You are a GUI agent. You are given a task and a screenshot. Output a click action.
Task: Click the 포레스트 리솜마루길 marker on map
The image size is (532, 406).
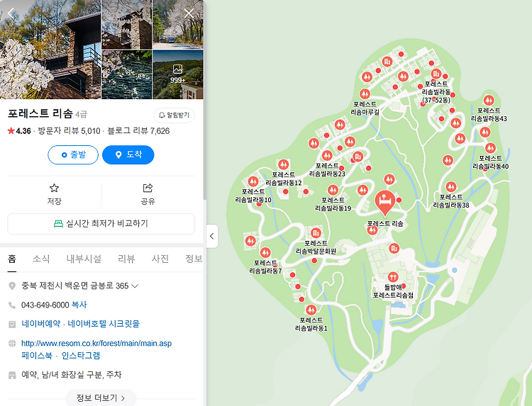coord(365,94)
